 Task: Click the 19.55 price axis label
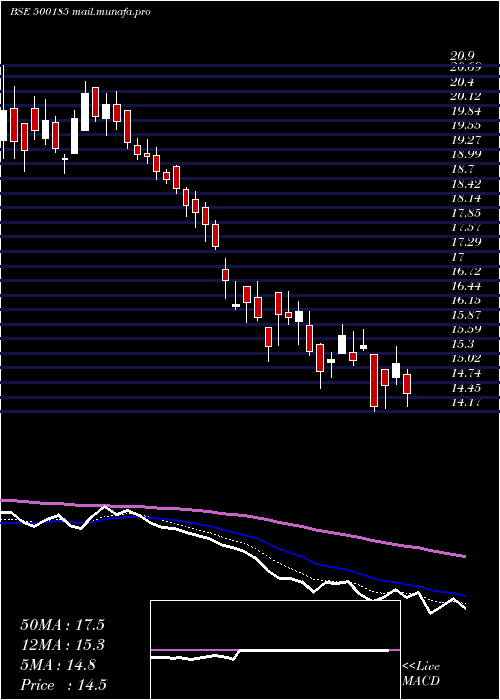(466, 125)
